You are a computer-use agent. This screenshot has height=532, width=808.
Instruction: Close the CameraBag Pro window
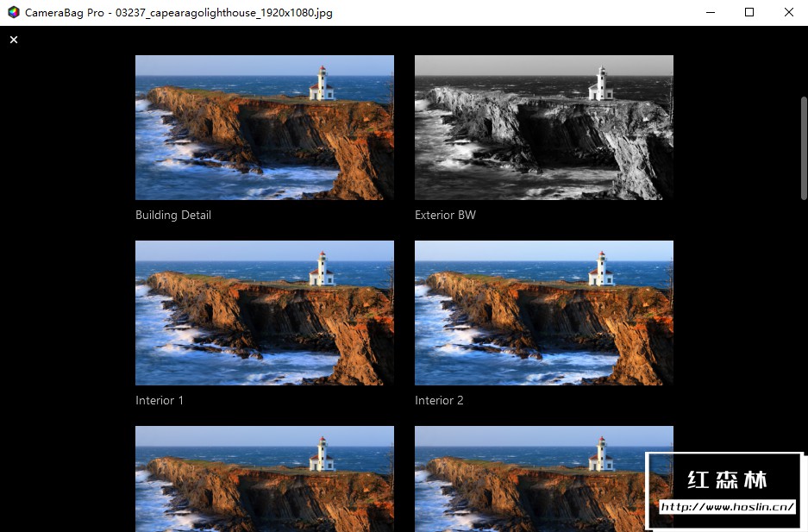coord(788,12)
